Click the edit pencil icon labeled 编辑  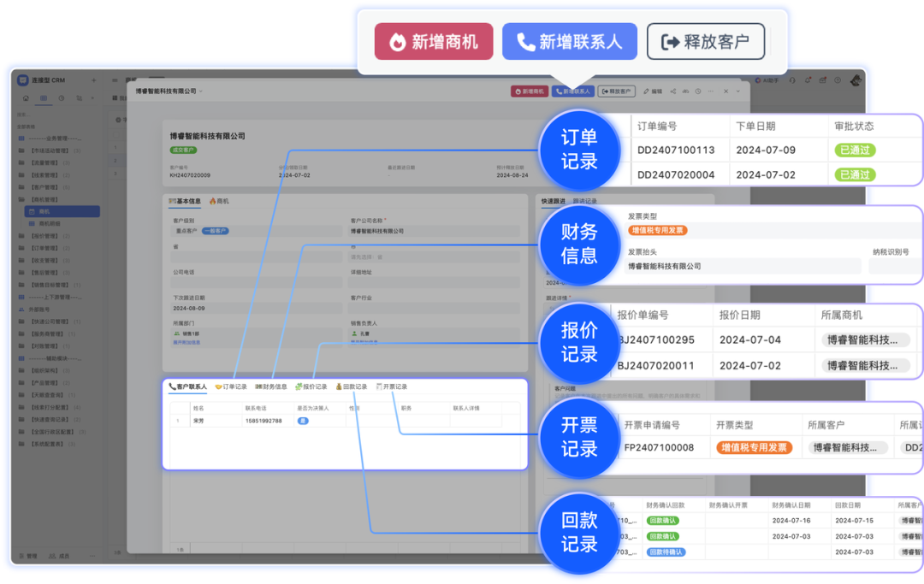[652, 91]
